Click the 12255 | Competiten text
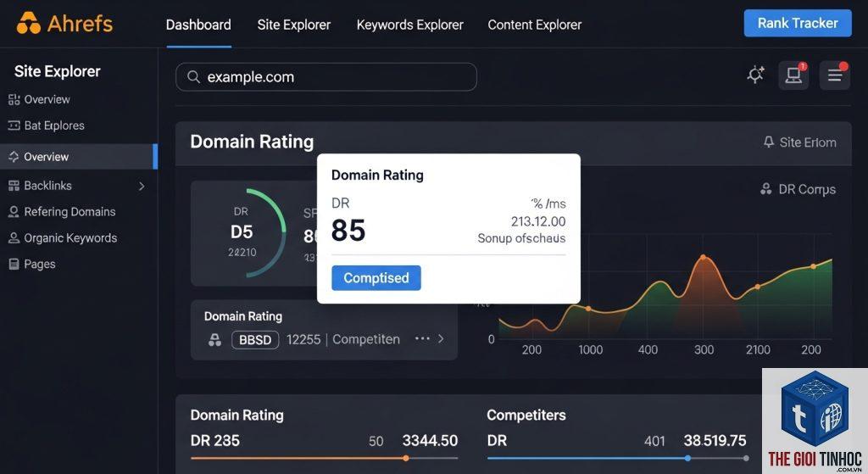The image size is (868, 474). [343, 339]
